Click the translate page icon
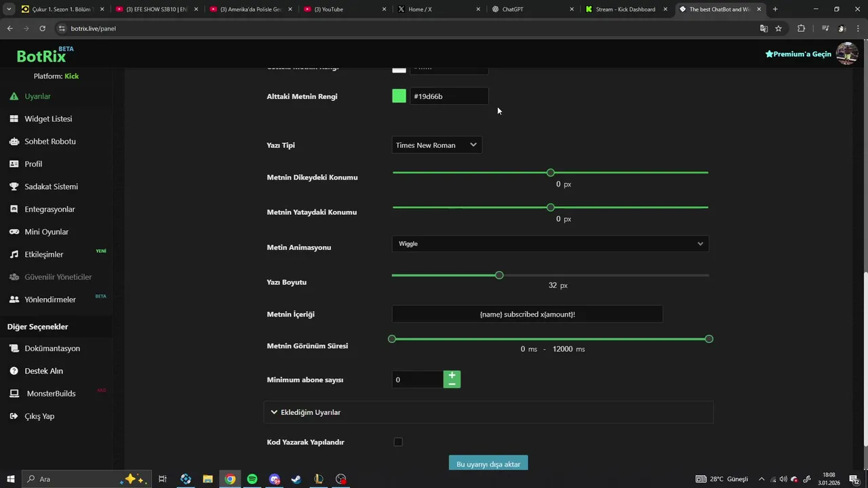The image size is (868, 488). [x=764, y=28]
